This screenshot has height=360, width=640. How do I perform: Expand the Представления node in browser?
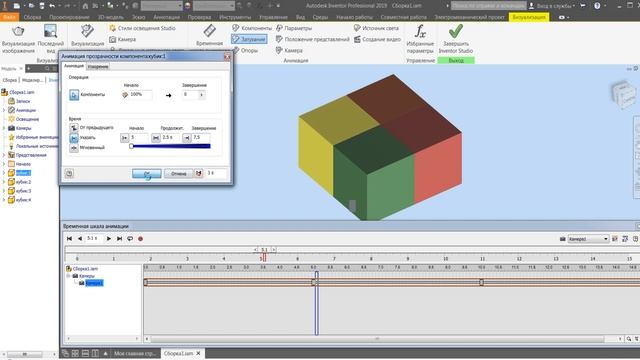point(4,155)
